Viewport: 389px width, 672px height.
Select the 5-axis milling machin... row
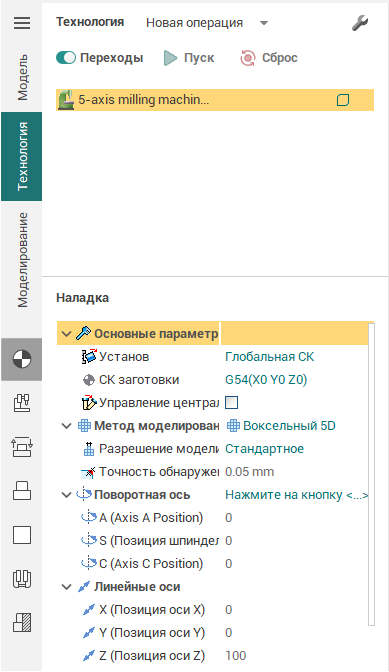[x=215, y=100]
